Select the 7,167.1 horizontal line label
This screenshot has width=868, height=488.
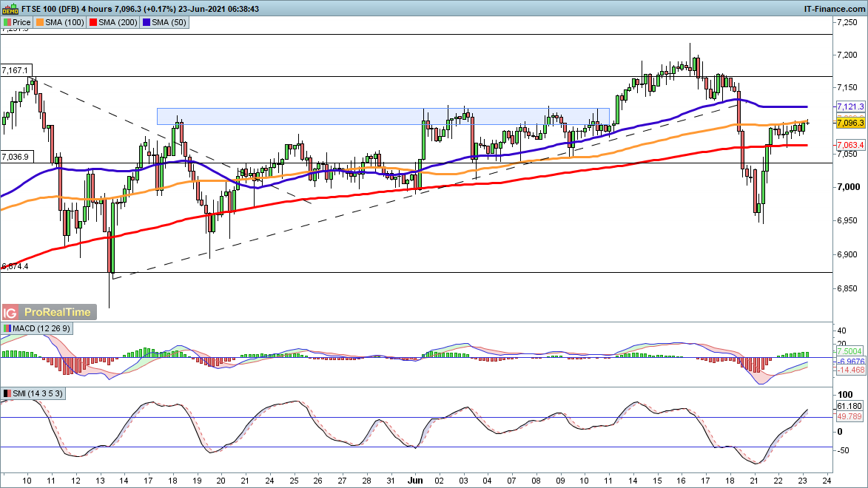point(15,70)
